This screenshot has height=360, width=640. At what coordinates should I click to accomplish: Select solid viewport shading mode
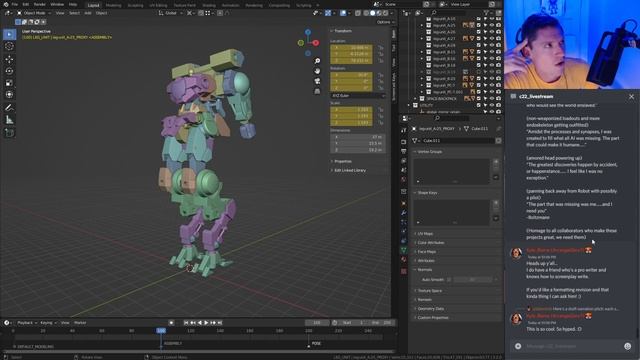[x=372, y=13]
